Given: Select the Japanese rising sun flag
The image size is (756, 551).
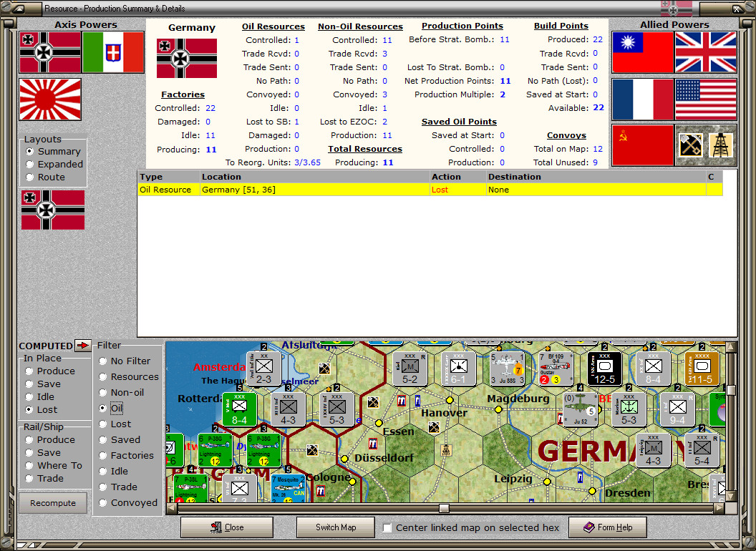Looking at the screenshot, I should [49, 99].
